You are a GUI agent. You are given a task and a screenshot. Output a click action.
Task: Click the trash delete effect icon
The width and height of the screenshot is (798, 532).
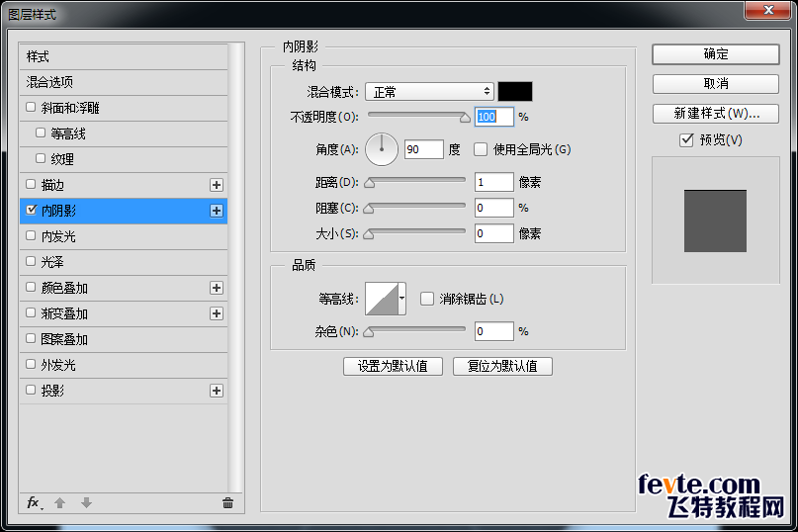[x=227, y=503]
